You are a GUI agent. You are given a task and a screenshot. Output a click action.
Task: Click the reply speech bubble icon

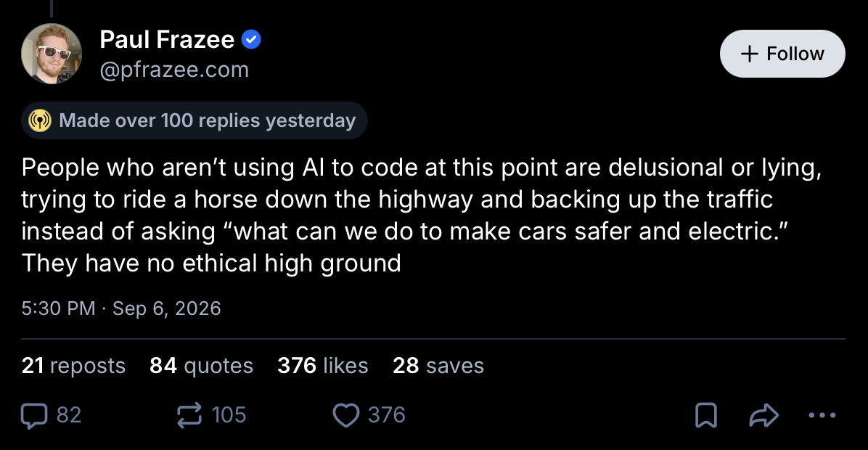click(x=34, y=415)
